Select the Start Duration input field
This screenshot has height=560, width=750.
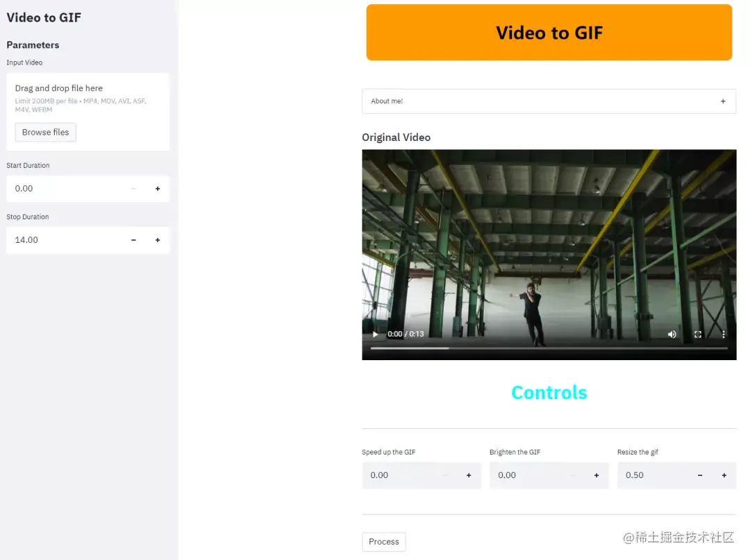pos(62,188)
